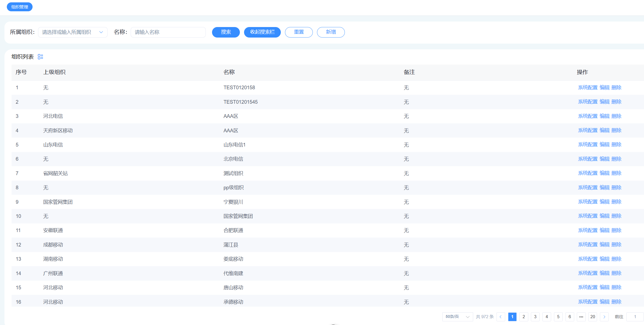The height and width of the screenshot is (325, 644).
Task: Collapse search bar with 收起搜索栏 button
Action: (262, 32)
